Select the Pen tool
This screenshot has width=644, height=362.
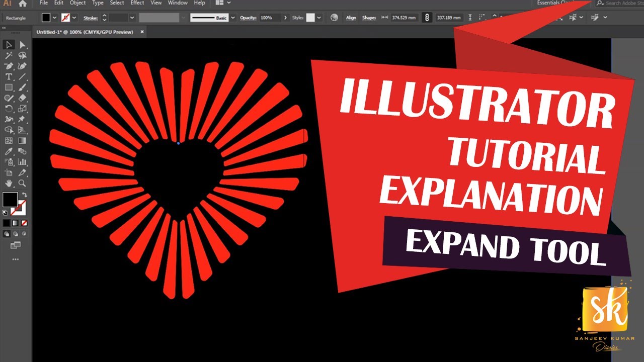pos(9,66)
